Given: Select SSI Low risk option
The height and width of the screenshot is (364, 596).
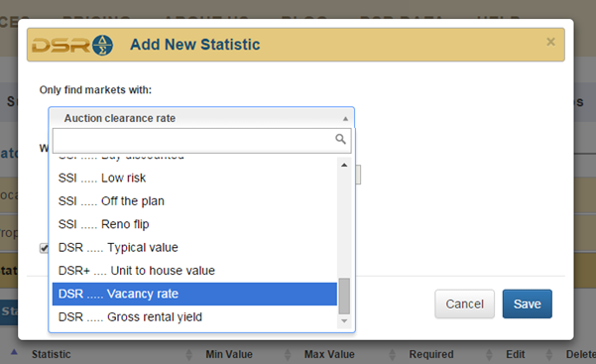Looking at the screenshot, I should coord(194,178).
